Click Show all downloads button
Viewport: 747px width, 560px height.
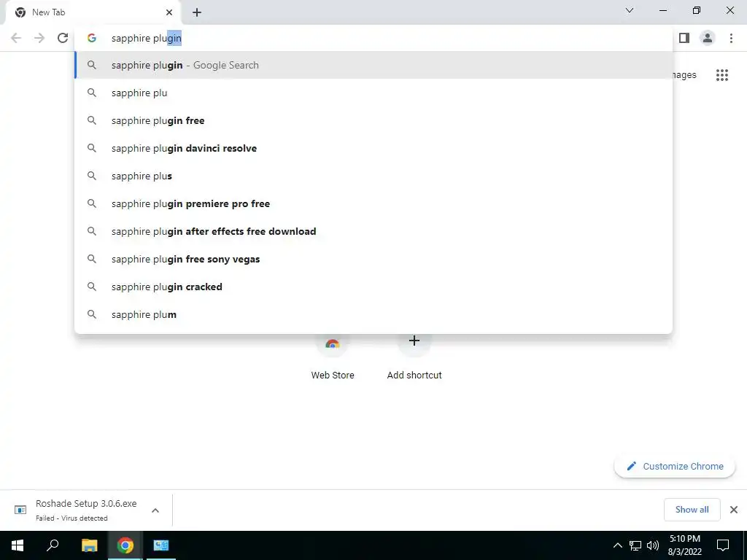pyautogui.click(x=692, y=510)
